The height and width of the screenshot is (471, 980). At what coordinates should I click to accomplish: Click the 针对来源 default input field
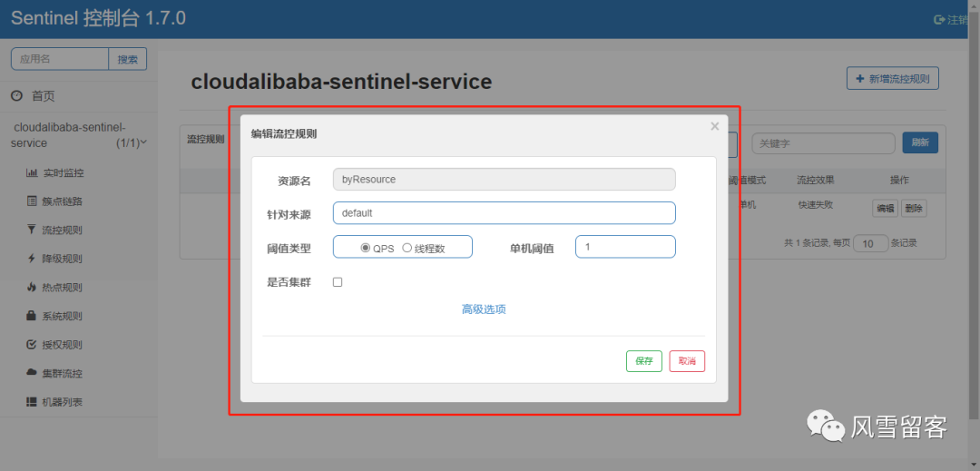pyautogui.click(x=505, y=213)
